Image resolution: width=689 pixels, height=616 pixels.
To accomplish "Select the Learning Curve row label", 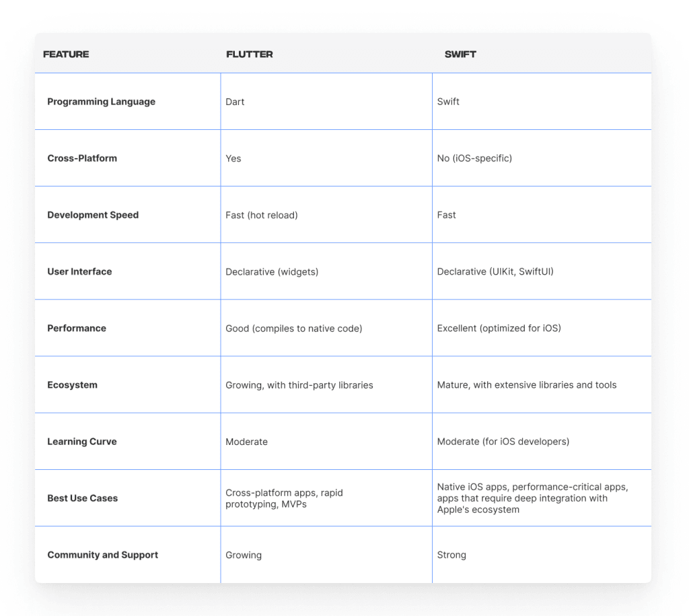I will pos(81,442).
